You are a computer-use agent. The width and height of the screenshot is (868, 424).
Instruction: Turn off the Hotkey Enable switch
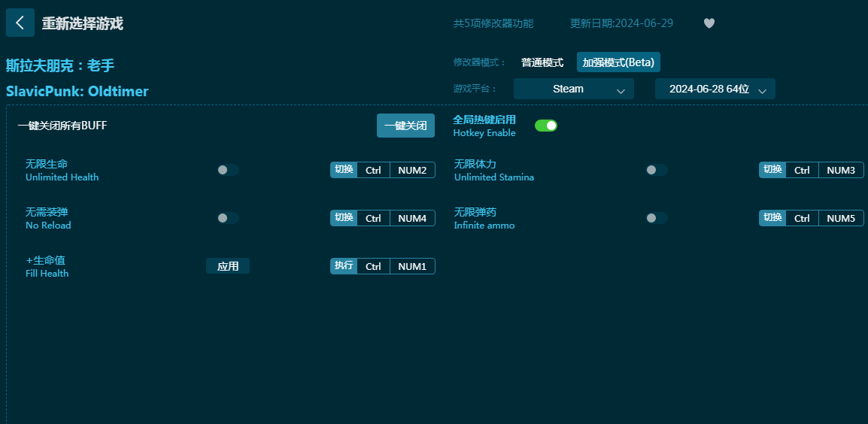546,126
